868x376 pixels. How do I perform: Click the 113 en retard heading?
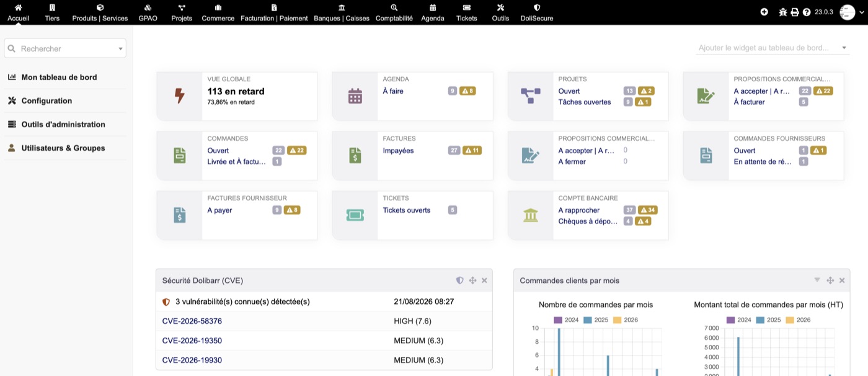[x=236, y=91]
